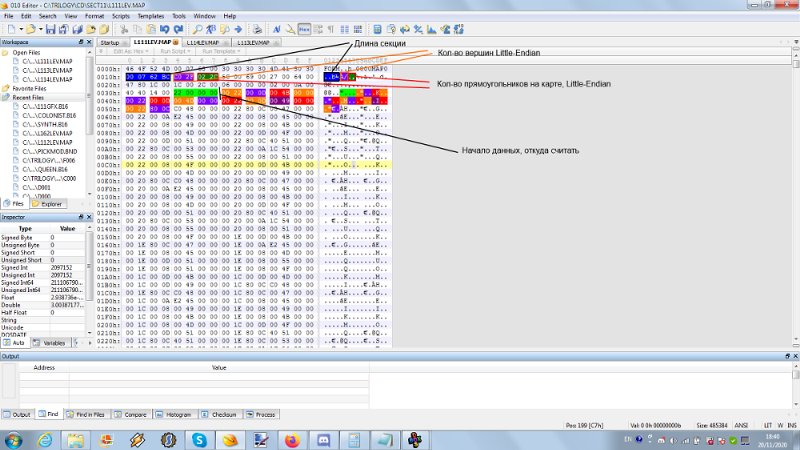
Task: Toggle the INS insert mode indicator in status bar
Action: point(792,425)
